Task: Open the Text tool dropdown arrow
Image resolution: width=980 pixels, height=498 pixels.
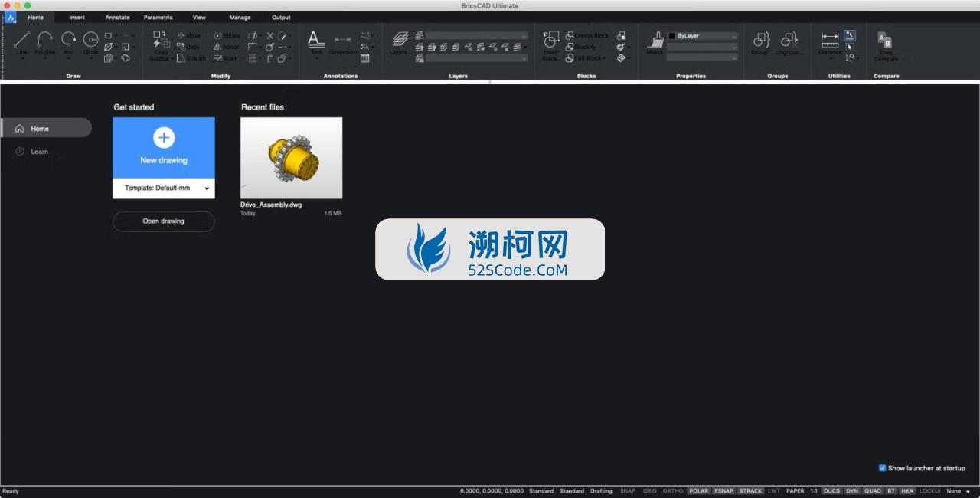Action: pyautogui.click(x=316, y=59)
